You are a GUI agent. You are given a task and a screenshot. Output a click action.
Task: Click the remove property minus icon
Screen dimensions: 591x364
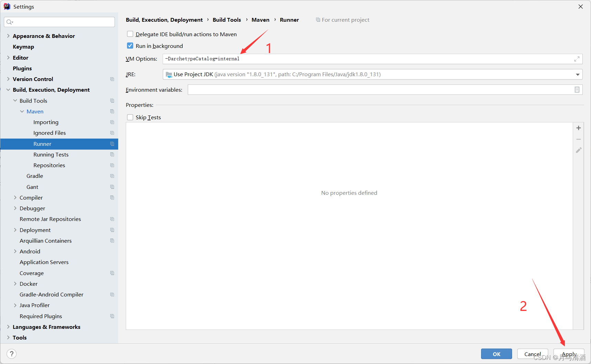point(579,139)
